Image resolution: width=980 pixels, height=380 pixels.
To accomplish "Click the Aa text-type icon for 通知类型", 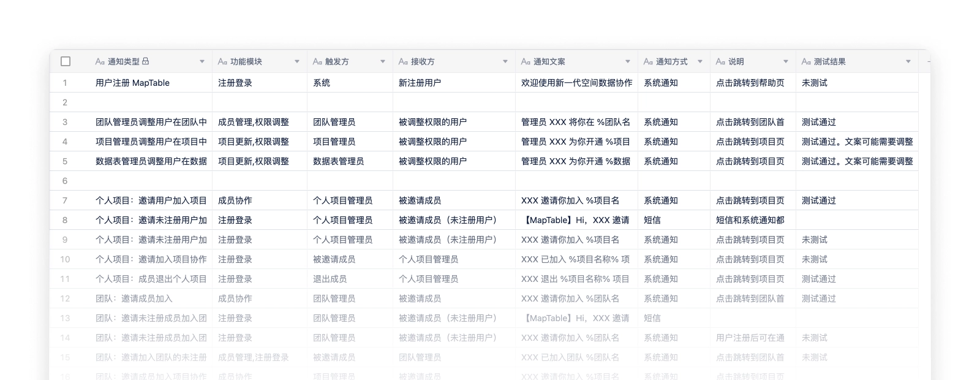I will pos(100,62).
